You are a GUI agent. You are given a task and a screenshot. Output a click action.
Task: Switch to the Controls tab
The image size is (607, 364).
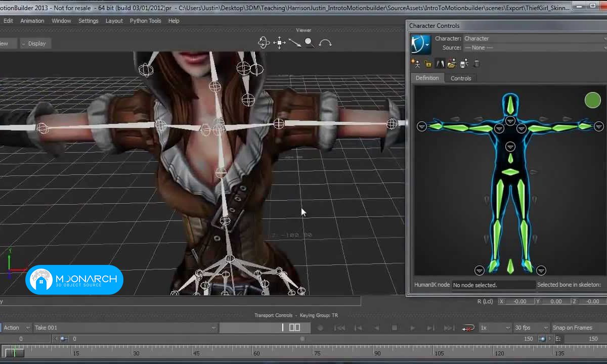pos(461,78)
